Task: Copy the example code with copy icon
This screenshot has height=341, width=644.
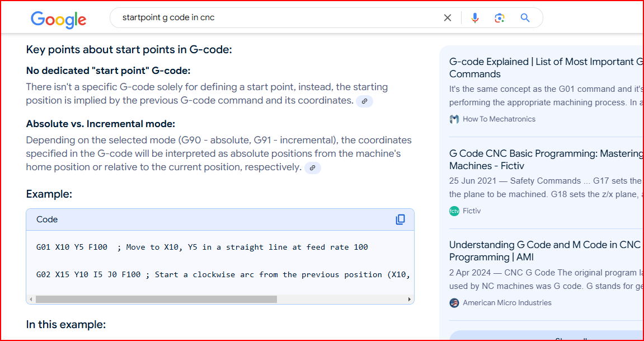Action: (400, 219)
